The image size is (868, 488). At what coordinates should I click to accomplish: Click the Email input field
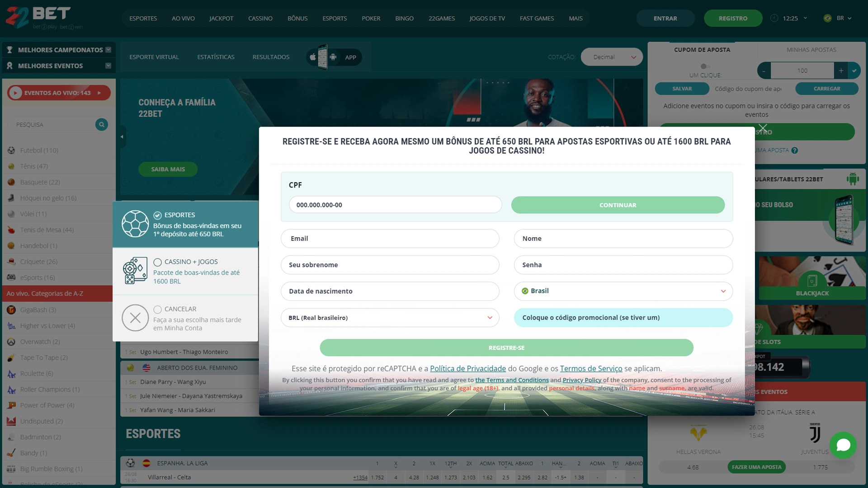tap(390, 239)
